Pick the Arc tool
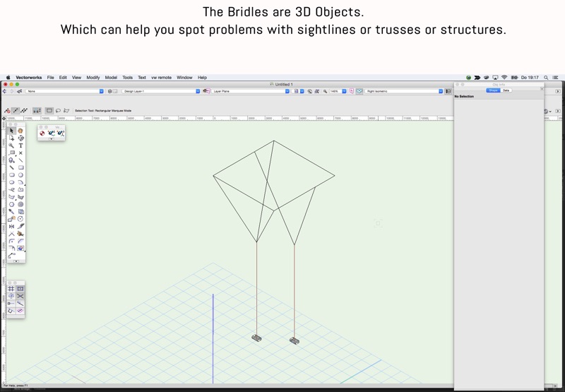 click(20, 182)
